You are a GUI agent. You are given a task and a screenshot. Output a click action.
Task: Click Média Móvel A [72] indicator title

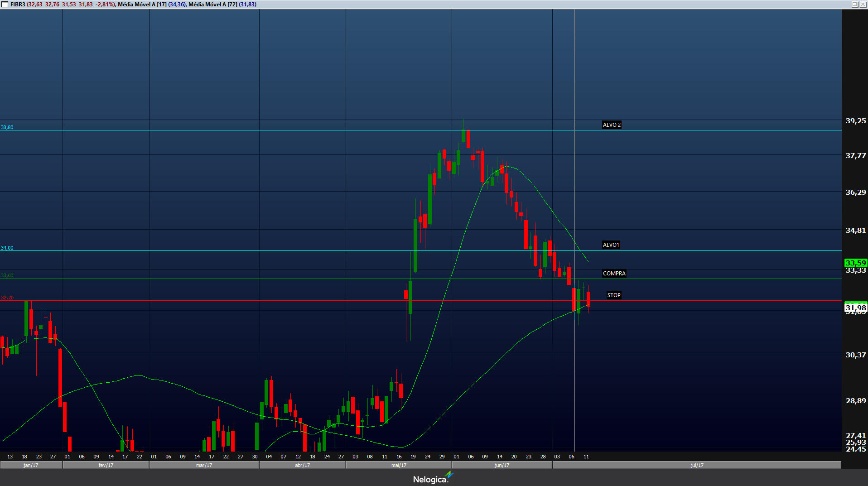[212, 5]
